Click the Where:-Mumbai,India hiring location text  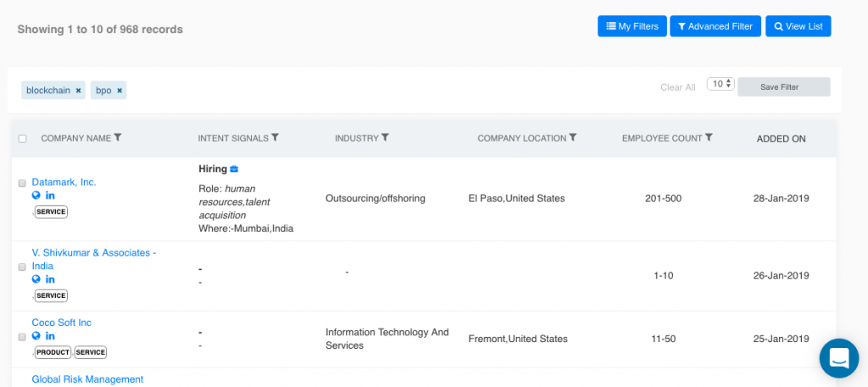pos(246,229)
